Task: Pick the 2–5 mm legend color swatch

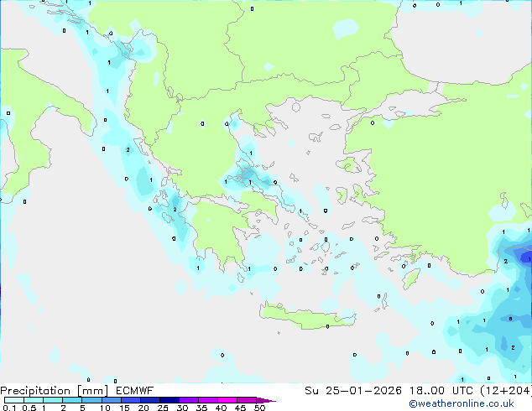Action: tap(72, 400)
